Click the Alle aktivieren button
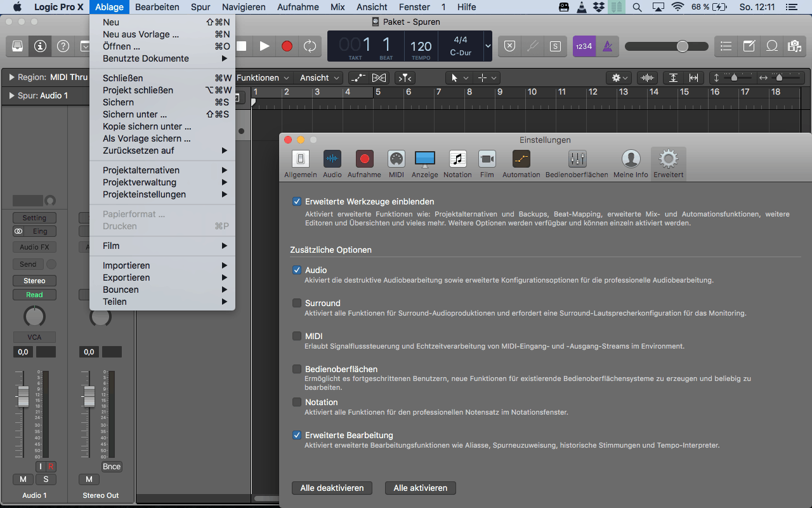 420,488
